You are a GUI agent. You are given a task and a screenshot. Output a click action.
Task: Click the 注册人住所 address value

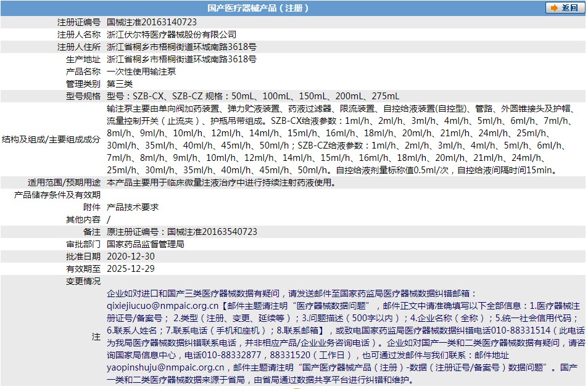pyautogui.click(x=181, y=47)
